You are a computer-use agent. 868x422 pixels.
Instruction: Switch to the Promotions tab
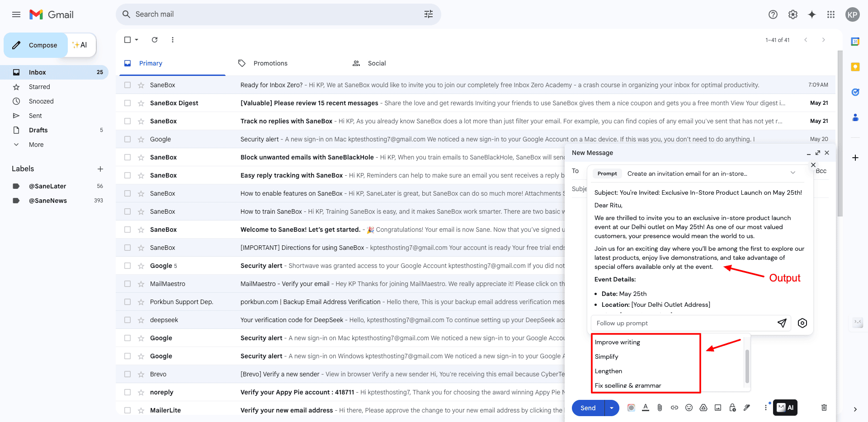270,63
